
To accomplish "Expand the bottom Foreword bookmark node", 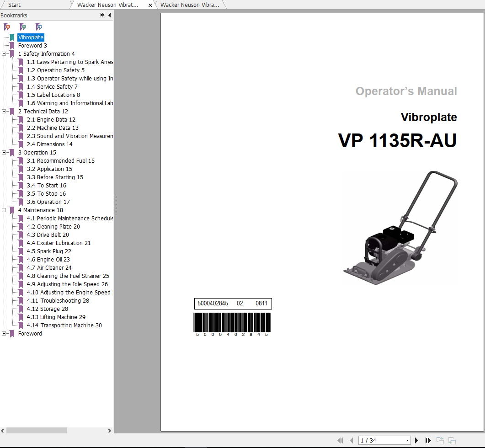I will coord(4,334).
